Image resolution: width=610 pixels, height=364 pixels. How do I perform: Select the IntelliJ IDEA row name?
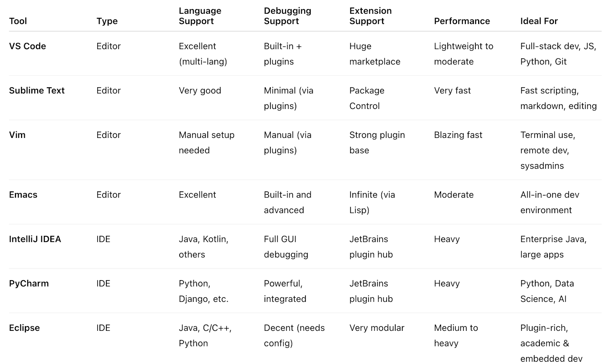(x=35, y=239)
